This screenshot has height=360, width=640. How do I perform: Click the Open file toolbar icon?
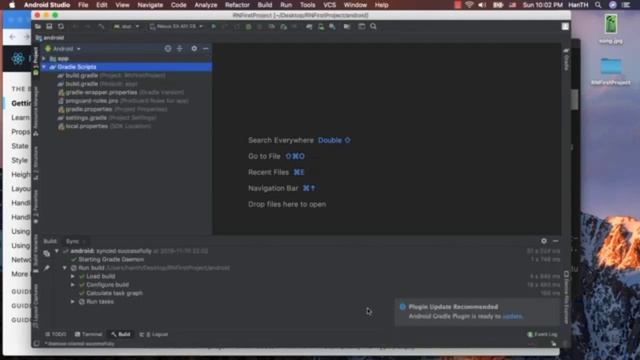click(x=38, y=27)
